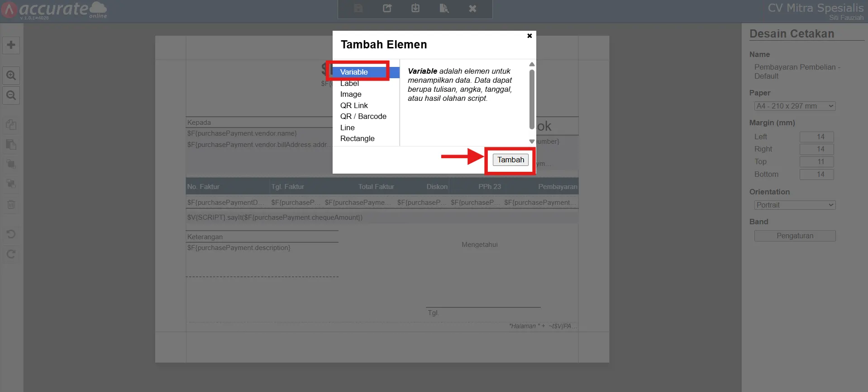Image resolution: width=868 pixels, height=392 pixels.
Task: Click the Tambah button
Action: point(510,160)
